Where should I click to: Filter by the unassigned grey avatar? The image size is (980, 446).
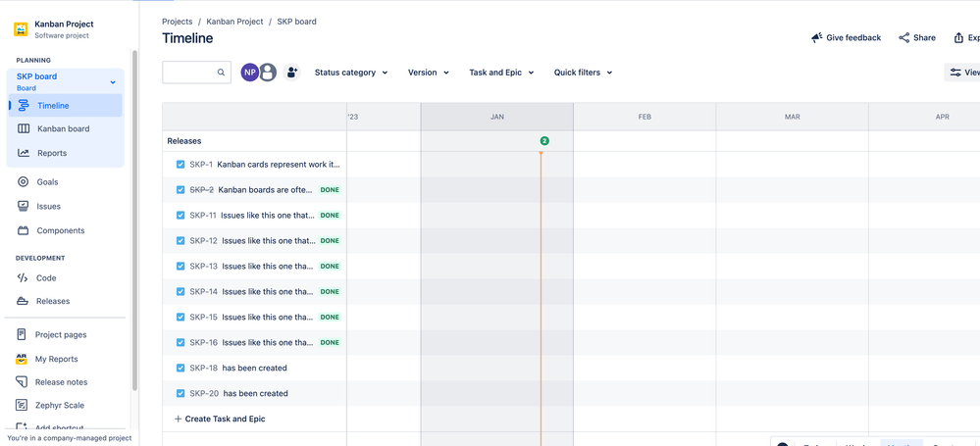[x=268, y=73]
